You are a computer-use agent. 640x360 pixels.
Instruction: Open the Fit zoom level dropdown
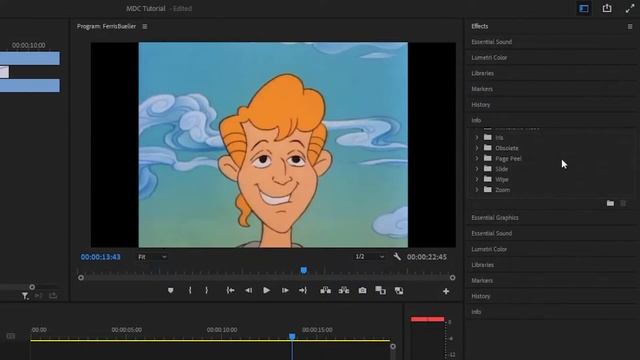click(152, 257)
